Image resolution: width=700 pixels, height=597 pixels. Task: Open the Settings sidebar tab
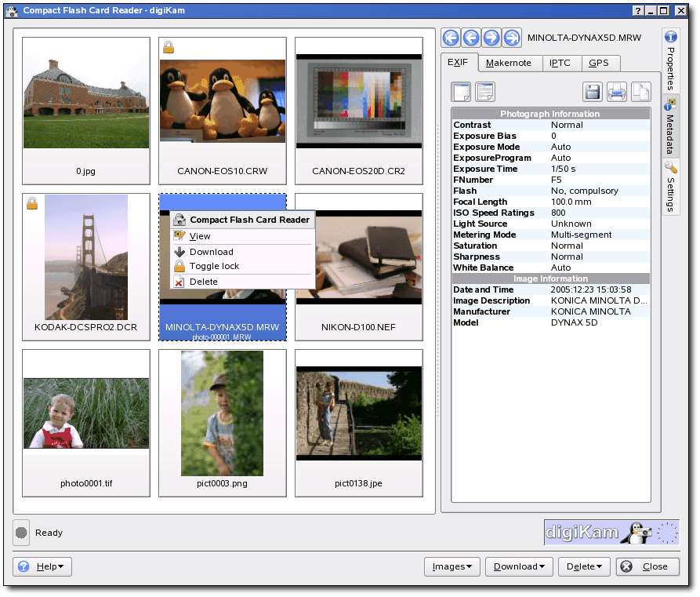tap(670, 187)
